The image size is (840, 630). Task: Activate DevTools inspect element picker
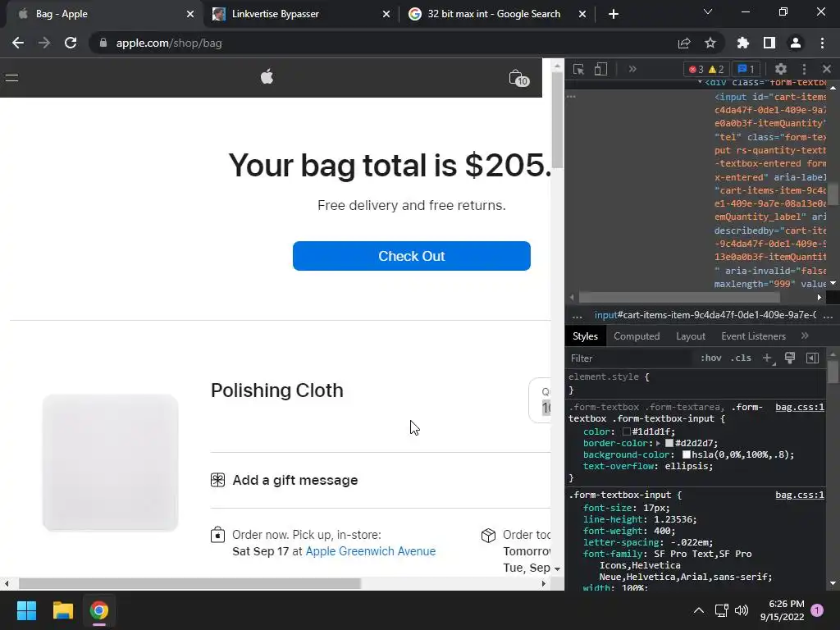(x=578, y=69)
